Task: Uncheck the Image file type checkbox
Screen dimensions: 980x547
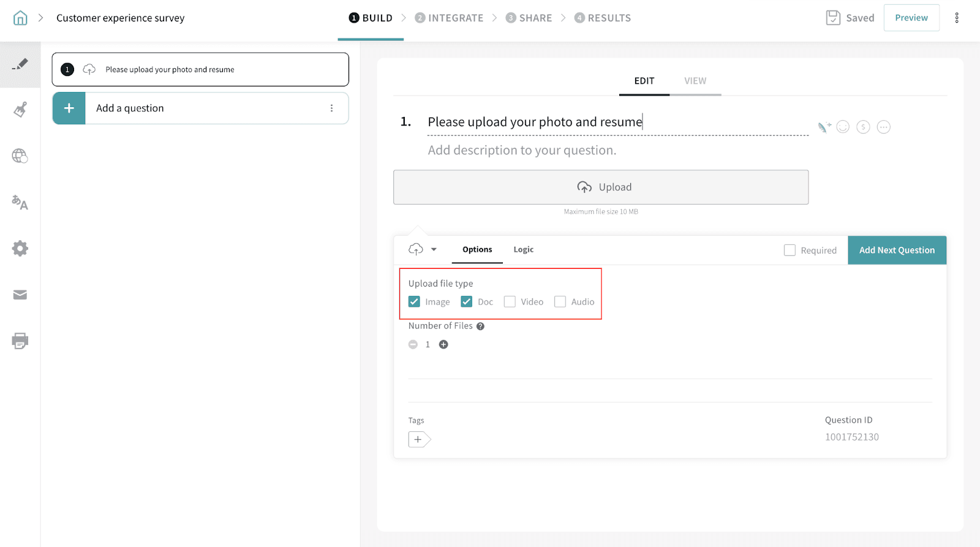Action: click(415, 302)
